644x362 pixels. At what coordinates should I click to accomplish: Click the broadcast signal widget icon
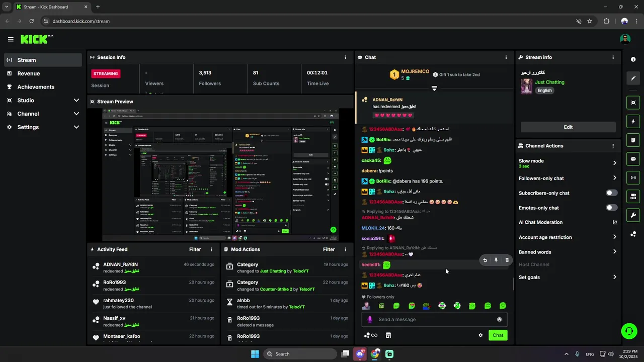pyautogui.click(x=633, y=177)
